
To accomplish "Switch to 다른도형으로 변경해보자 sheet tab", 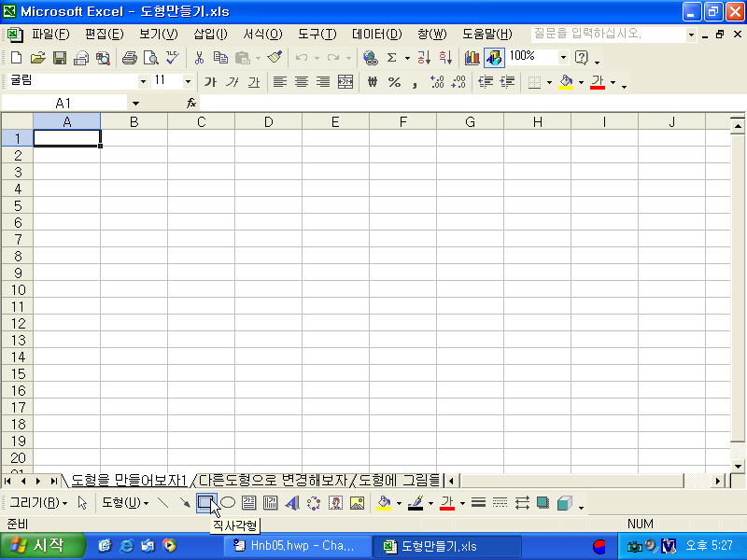I will (x=273, y=480).
